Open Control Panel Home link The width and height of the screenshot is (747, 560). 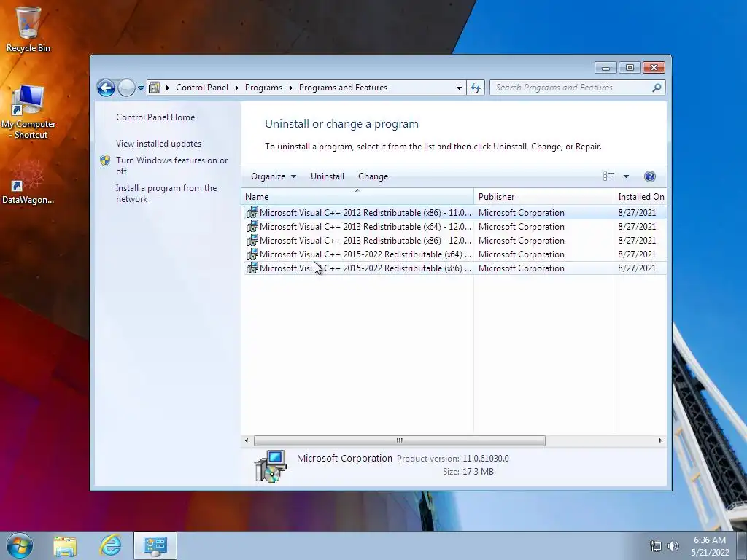pos(155,117)
